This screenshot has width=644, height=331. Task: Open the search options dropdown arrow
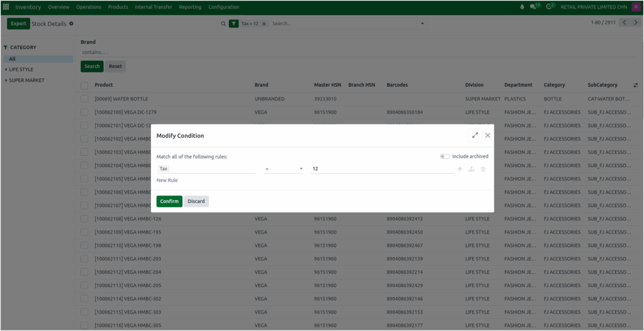pyautogui.click(x=422, y=24)
